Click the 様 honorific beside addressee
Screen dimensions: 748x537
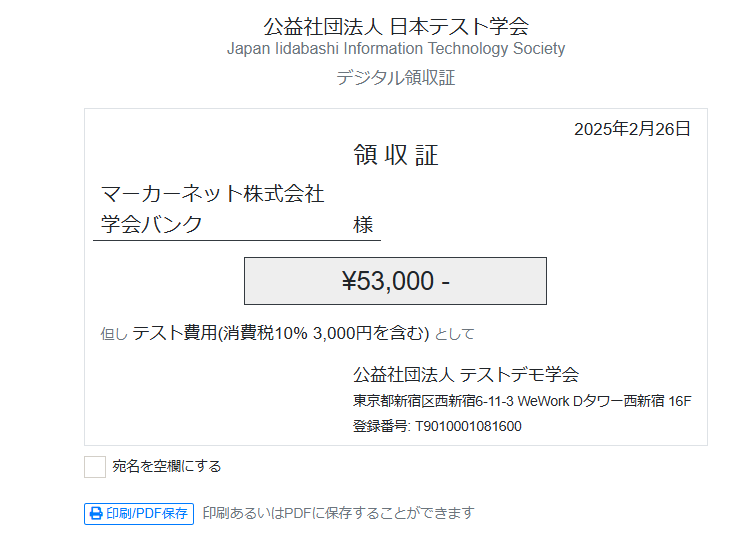pyautogui.click(x=363, y=225)
